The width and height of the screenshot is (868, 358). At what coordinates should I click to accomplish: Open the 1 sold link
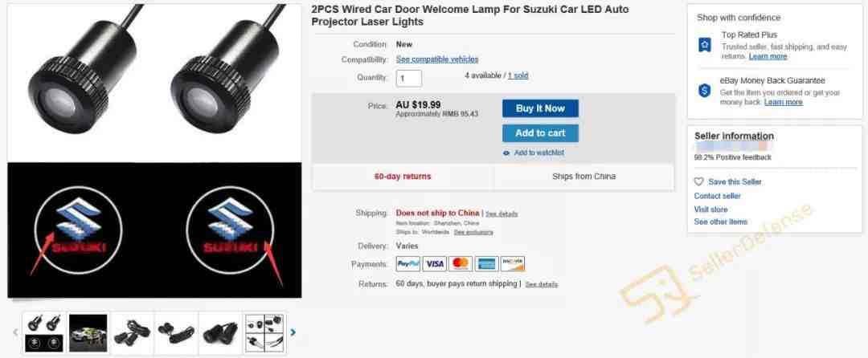518,75
